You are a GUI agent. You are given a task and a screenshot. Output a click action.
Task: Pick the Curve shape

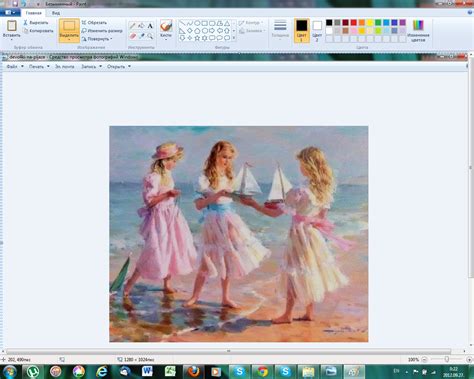[190, 23]
